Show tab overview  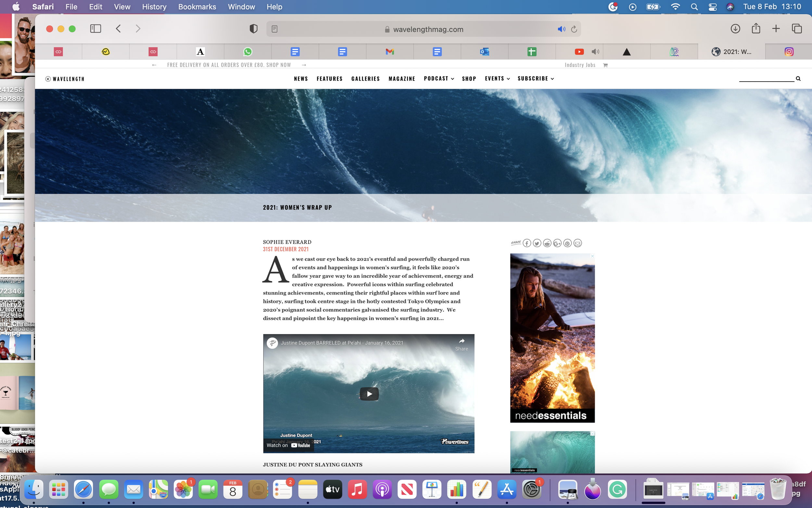pyautogui.click(x=796, y=29)
